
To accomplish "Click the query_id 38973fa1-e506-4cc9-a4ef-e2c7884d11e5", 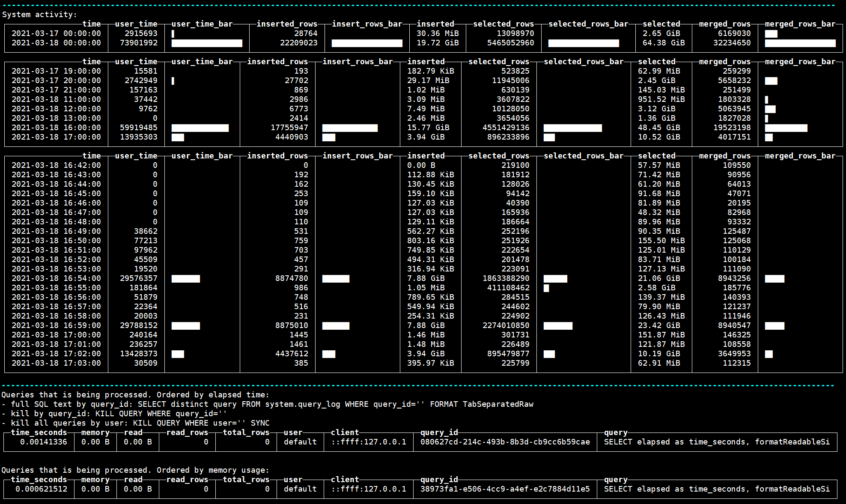I will point(505,489).
